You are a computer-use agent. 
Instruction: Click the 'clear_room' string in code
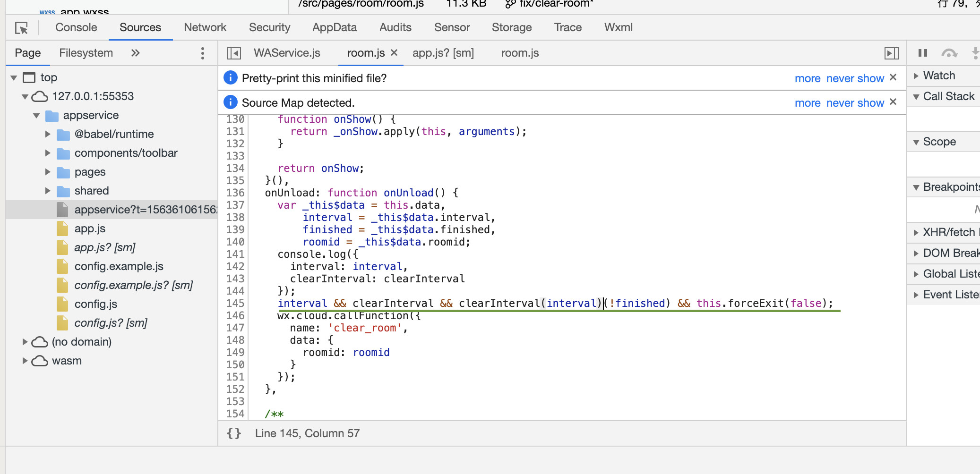365,328
